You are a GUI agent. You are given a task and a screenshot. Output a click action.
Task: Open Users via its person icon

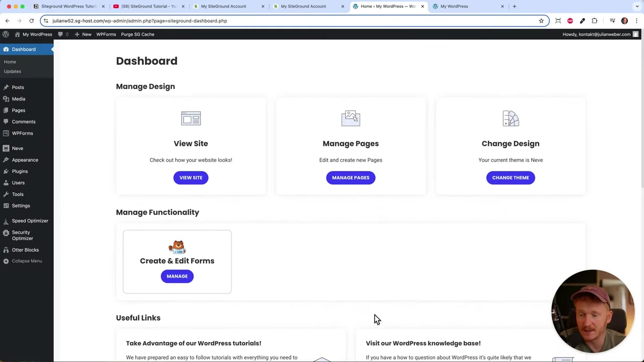coord(6,183)
